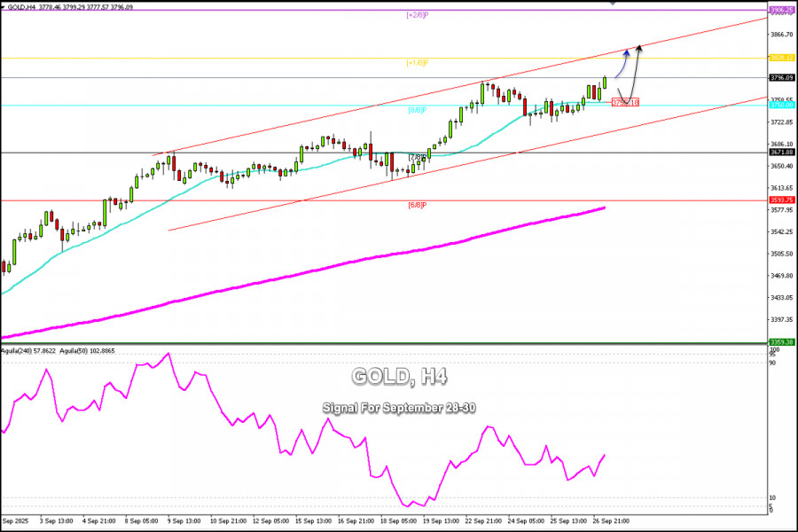The image size is (798, 532).
Task: Click the [+2/8]P Murrey level label
Action: (x=417, y=15)
